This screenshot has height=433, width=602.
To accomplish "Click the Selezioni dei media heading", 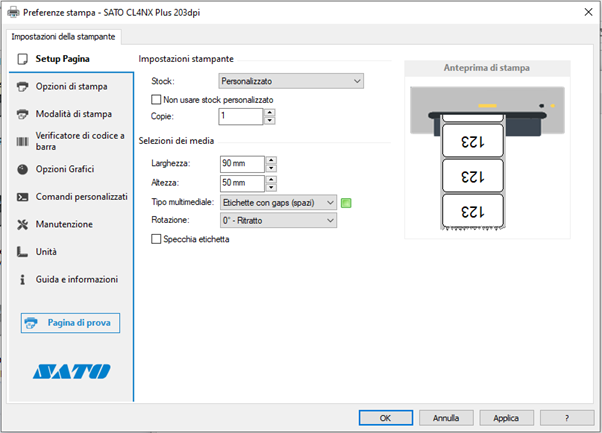I will pos(176,141).
